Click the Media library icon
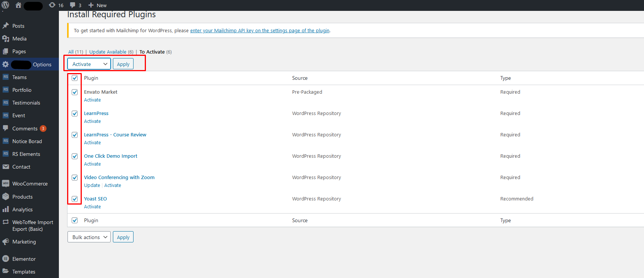644x278 pixels. (x=6, y=39)
